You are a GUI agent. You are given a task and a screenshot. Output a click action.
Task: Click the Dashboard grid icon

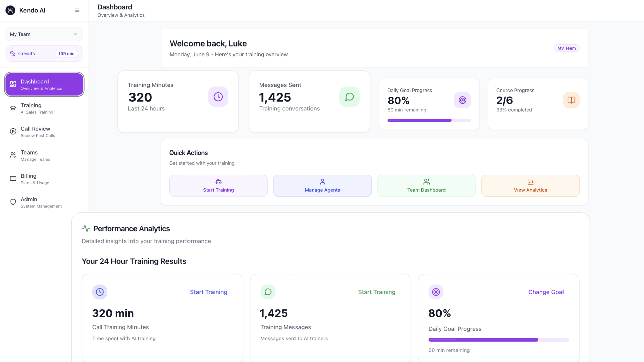pyautogui.click(x=13, y=84)
